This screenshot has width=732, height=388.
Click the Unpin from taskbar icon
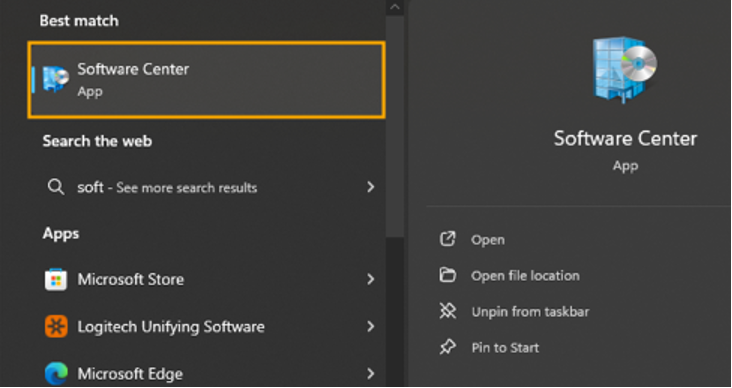447,311
